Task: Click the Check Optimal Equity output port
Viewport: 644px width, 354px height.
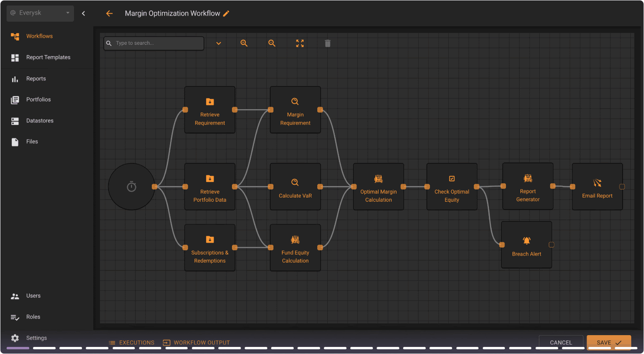Action: point(477,187)
